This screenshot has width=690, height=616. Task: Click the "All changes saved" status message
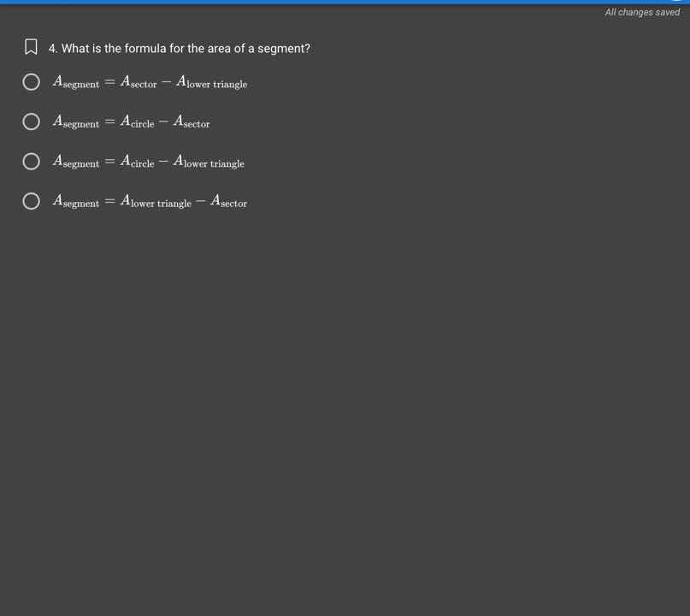642,12
